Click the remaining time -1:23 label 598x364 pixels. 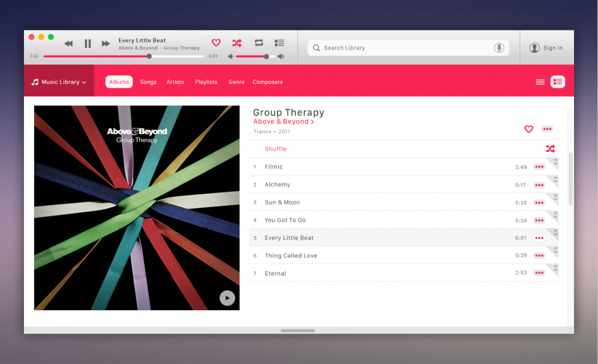[212, 56]
